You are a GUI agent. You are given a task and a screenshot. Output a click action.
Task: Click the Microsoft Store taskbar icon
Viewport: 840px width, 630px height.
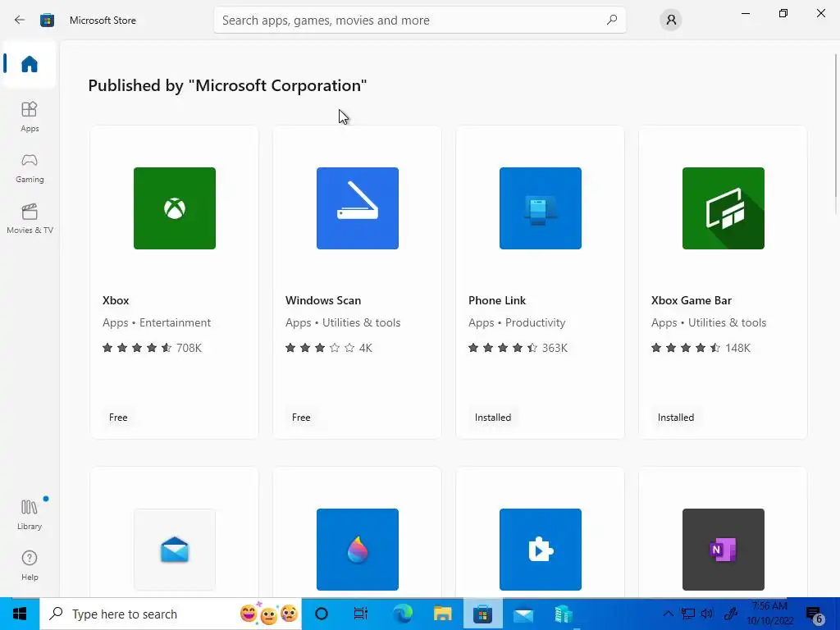(x=482, y=614)
